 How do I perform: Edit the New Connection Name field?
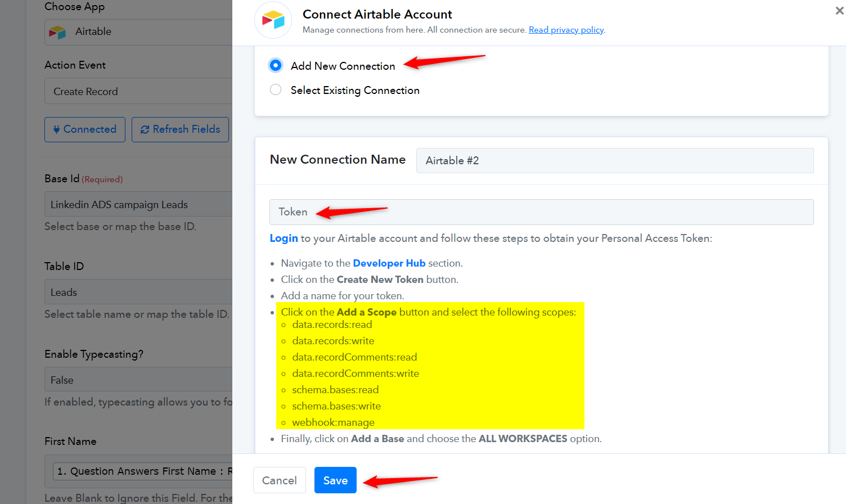615,160
